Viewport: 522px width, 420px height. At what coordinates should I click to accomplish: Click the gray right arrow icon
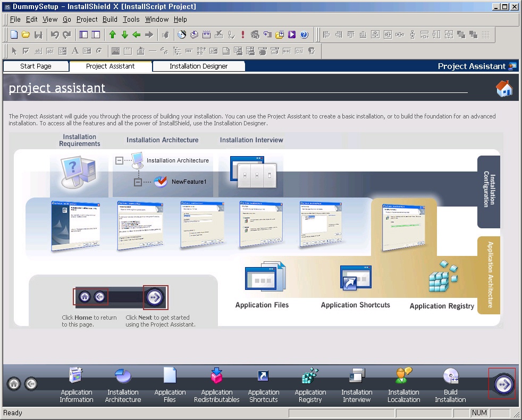[149, 35]
